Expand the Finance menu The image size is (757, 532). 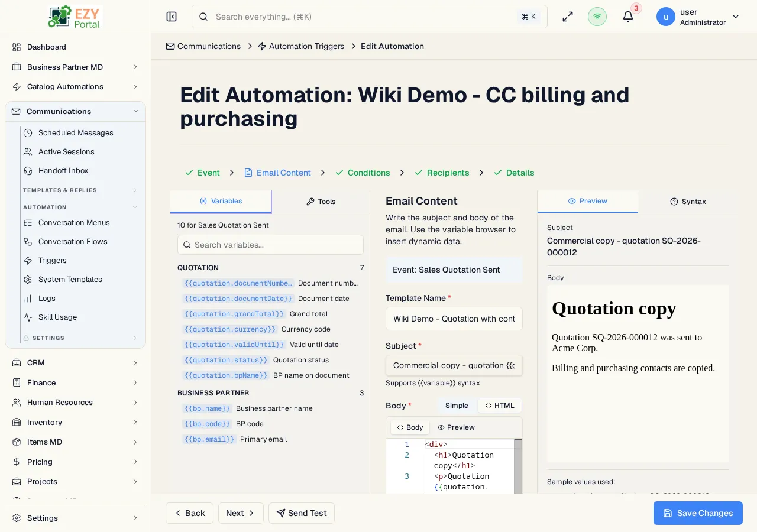pos(76,383)
